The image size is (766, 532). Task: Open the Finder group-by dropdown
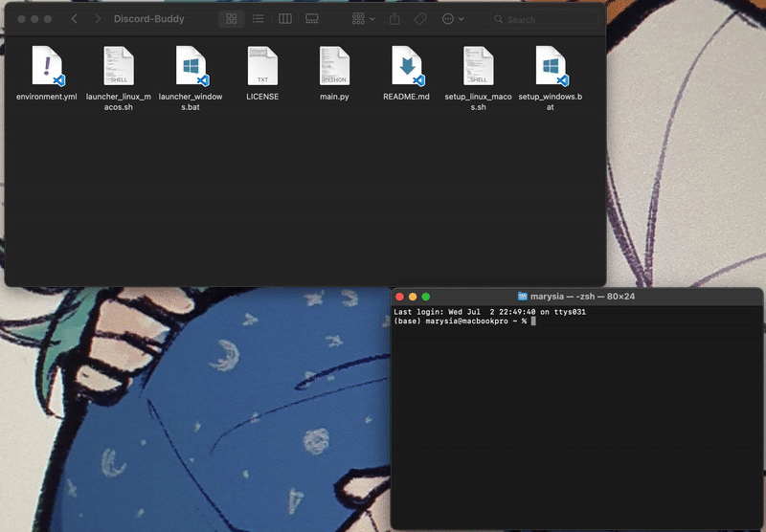coord(364,19)
